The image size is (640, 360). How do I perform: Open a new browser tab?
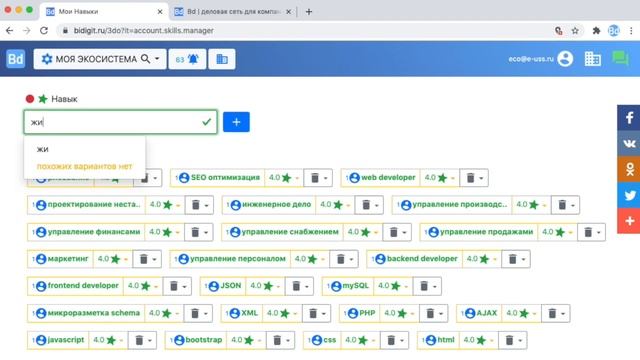coord(309,12)
